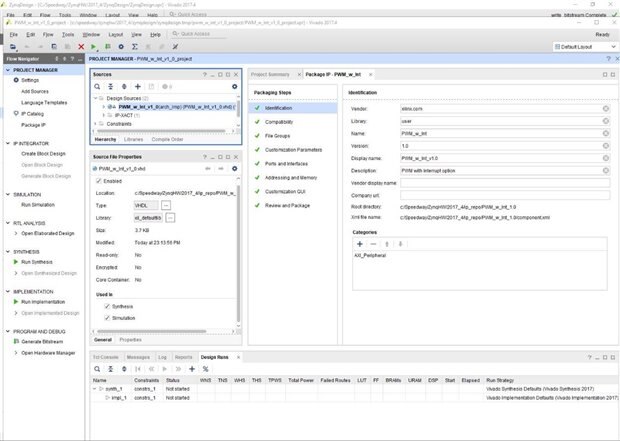Click plus icon to add sources in Sources panel
The image size is (620, 441).
pos(138,86)
